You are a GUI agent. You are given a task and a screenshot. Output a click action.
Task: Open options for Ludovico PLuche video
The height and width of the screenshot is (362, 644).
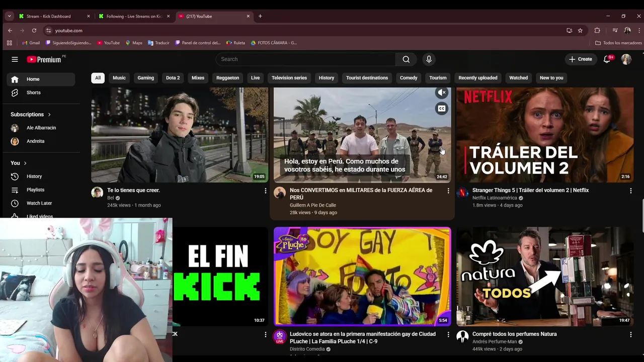[x=448, y=335]
